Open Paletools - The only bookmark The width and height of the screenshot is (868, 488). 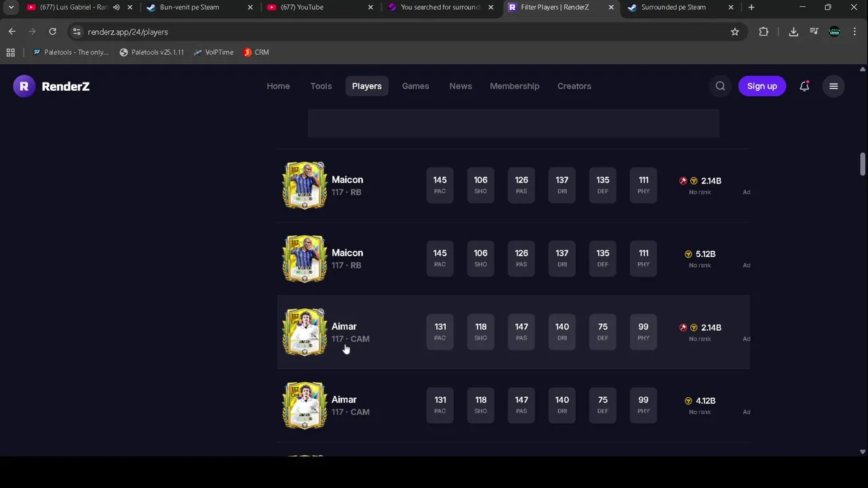pos(71,52)
